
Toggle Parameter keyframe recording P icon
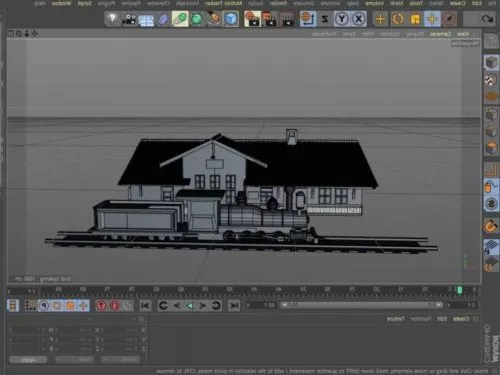pos(44,305)
